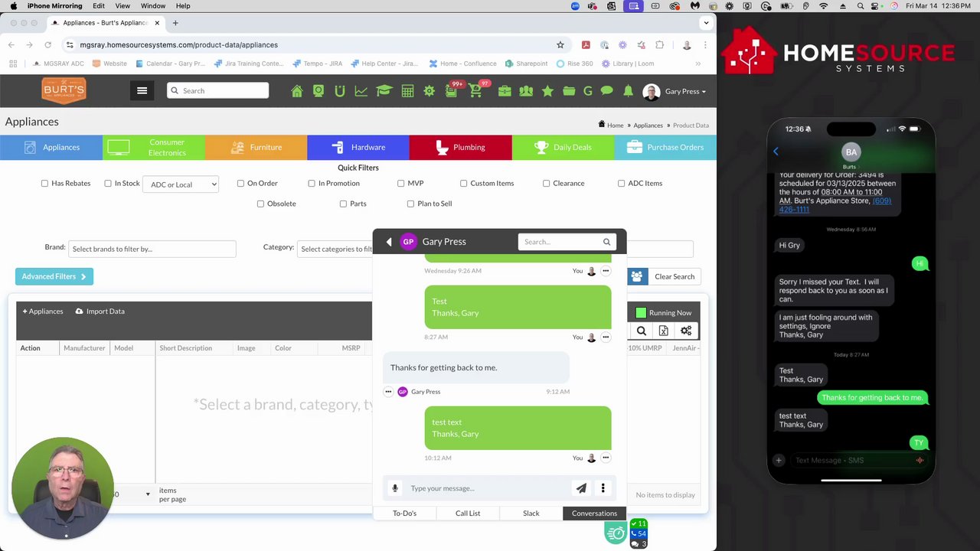The width and height of the screenshot is (980, 551).
Task: Tick the MVP checkbox
Action: [x=401, y=184]
